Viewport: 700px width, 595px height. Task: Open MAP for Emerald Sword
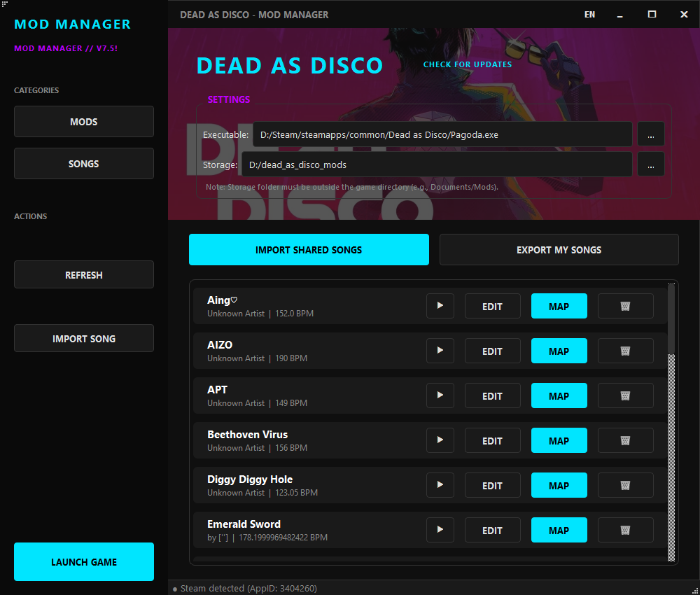click(x=559, y=530)
